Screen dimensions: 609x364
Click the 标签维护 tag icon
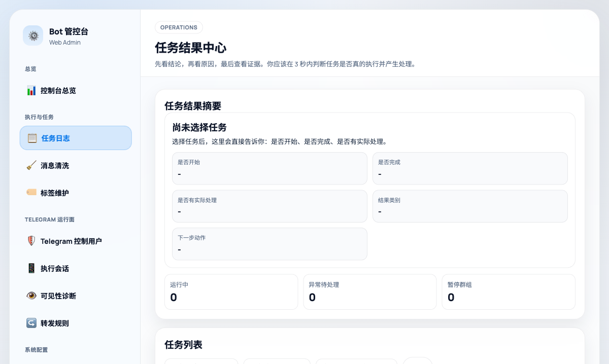coord(31,193)
